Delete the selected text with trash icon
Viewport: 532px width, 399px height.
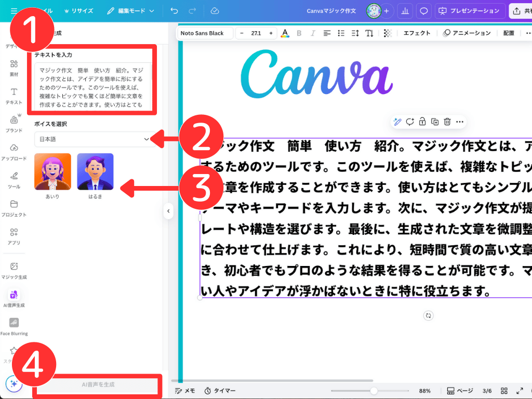[447, 122]
